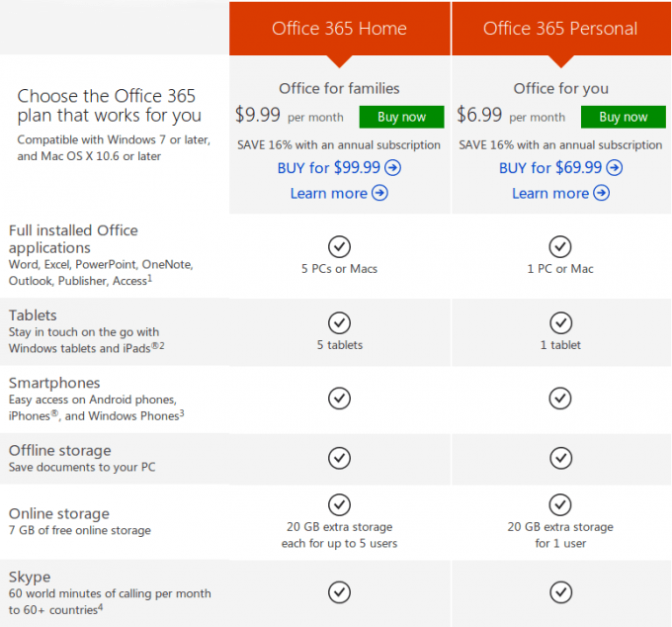The width and height of the screenshot is (672, 627).
Task: Click the arrow icon after Personal's Learn more
Action: pos(601,193)
